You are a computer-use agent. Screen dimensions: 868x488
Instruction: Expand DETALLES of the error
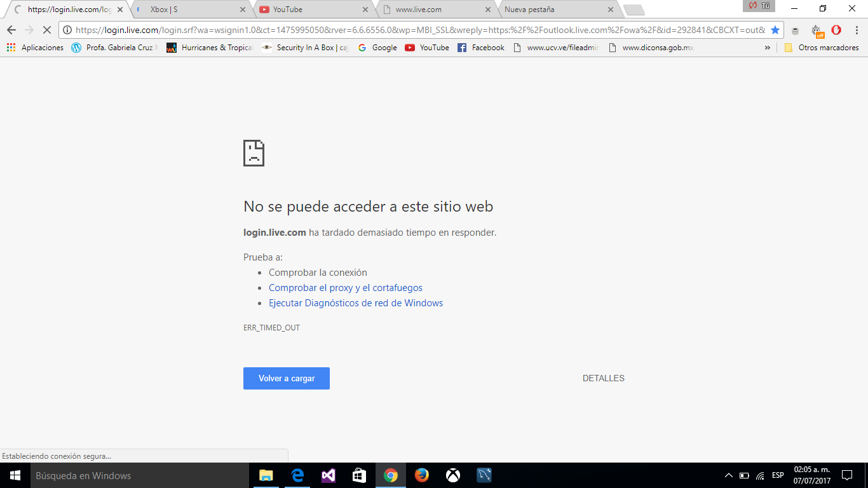[603, 378]
